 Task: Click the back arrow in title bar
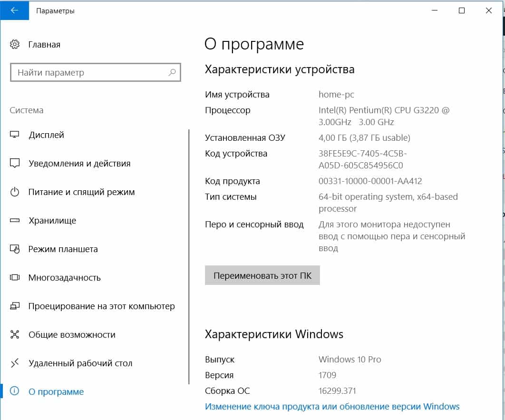[14, 10]
